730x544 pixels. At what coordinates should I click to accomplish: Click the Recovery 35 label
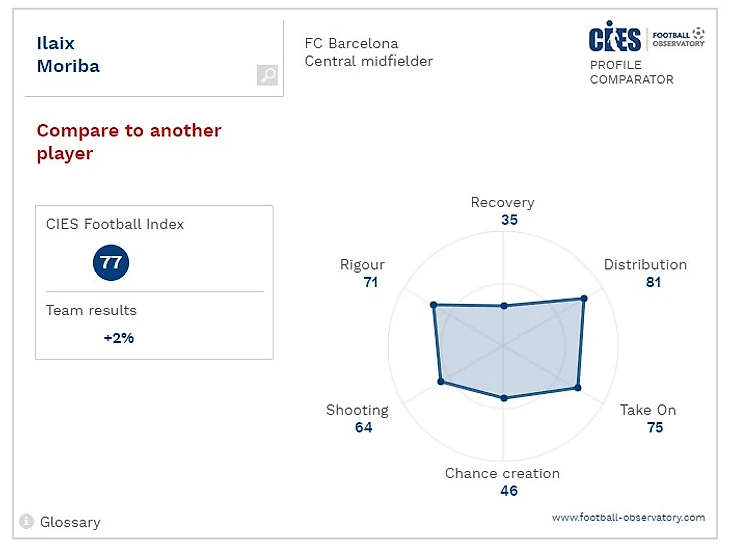click(503, 211)
